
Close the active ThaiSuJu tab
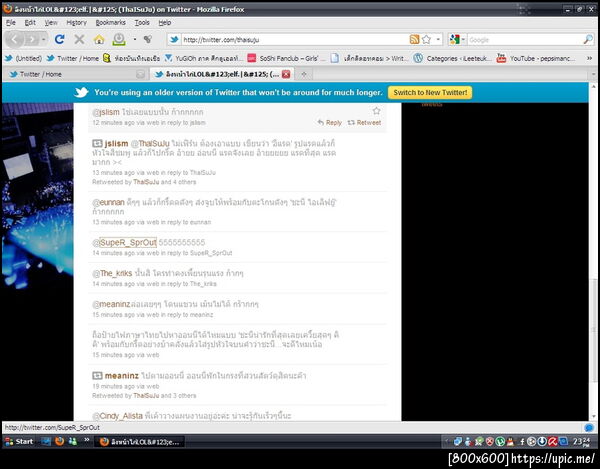[x=286, y=74]
